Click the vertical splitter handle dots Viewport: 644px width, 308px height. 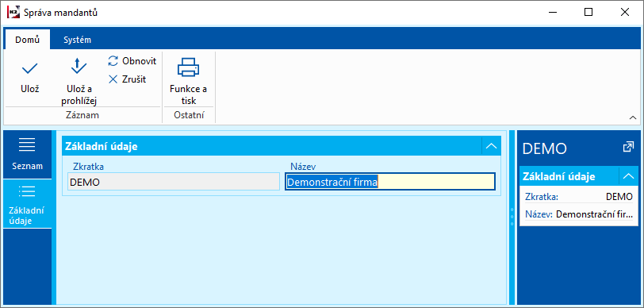[512, 217]
